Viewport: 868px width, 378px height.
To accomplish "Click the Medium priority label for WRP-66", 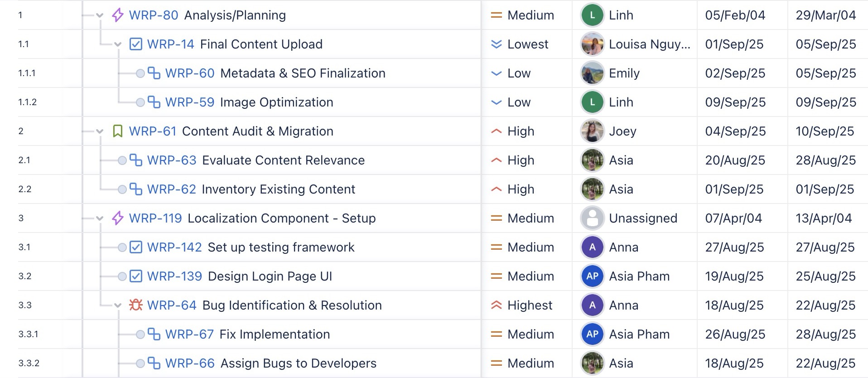I will coord(530,363).
